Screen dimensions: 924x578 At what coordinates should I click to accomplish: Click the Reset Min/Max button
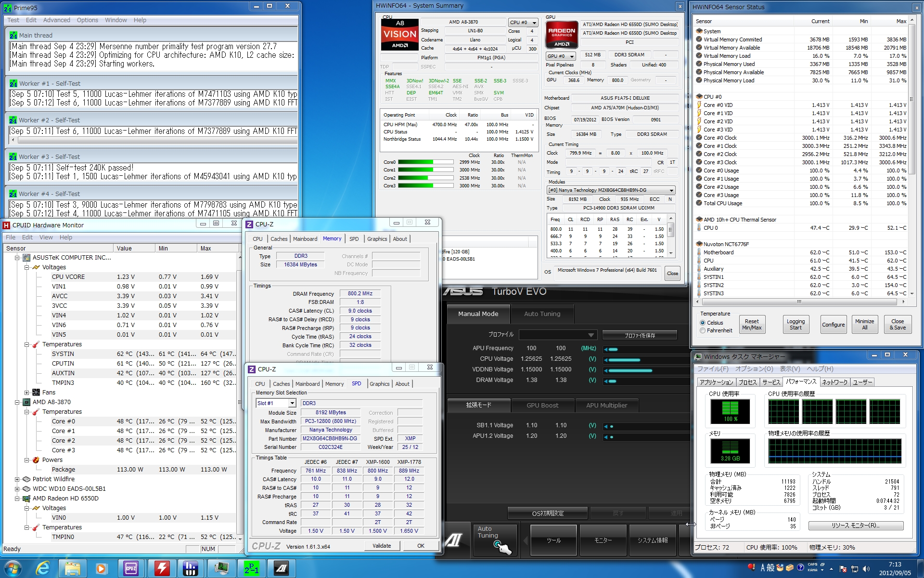751,325
